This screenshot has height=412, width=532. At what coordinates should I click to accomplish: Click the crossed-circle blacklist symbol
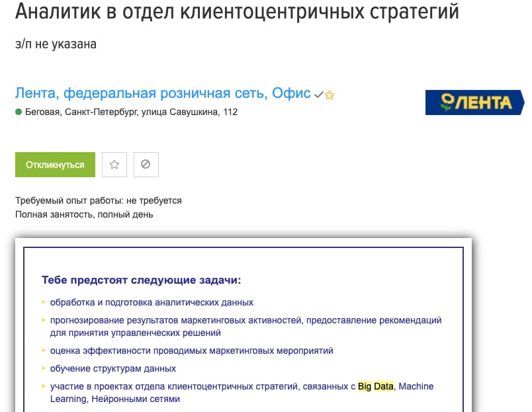tap(146, 164)
